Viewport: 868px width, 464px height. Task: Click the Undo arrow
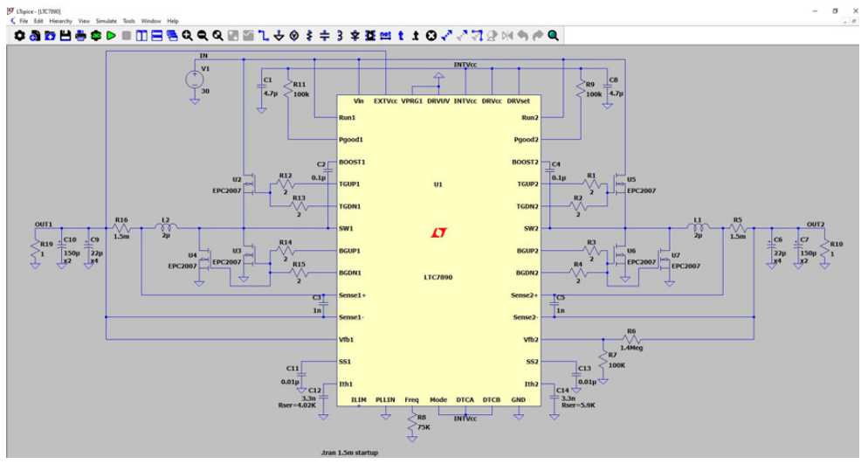(x=522, y=36)
